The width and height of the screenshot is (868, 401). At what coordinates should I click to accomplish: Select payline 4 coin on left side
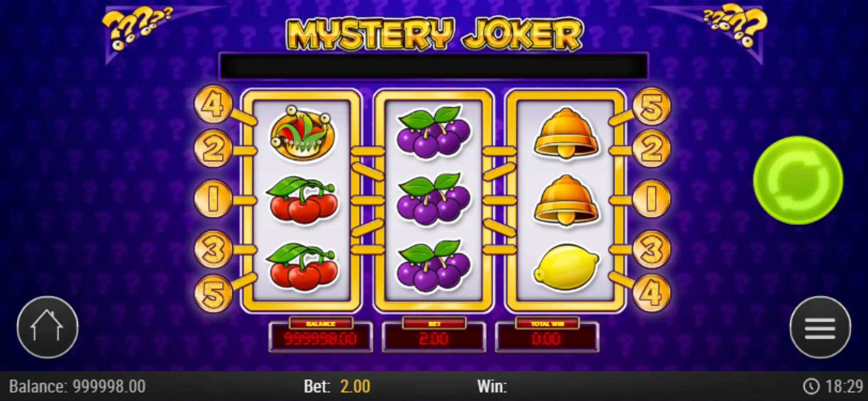[213, 104]
